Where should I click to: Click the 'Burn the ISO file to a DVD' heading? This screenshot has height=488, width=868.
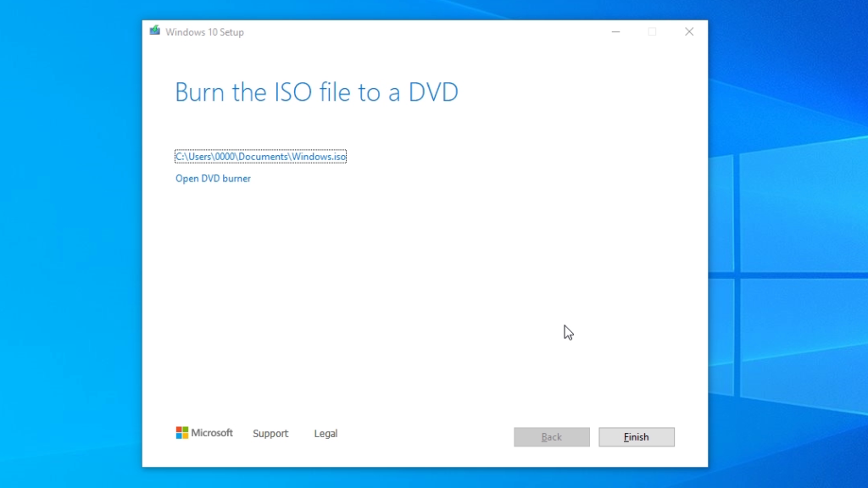317,91
